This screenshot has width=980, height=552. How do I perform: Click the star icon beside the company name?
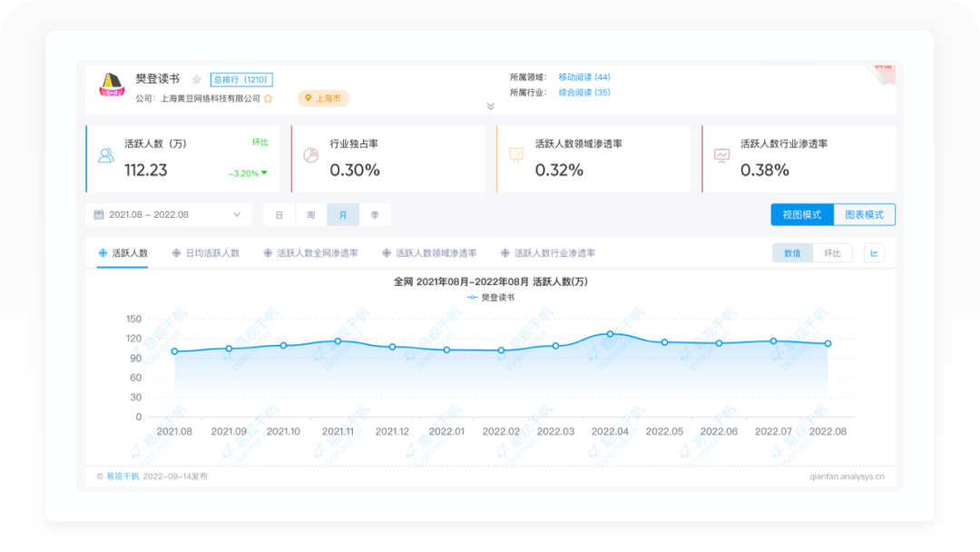pos(269,98)
